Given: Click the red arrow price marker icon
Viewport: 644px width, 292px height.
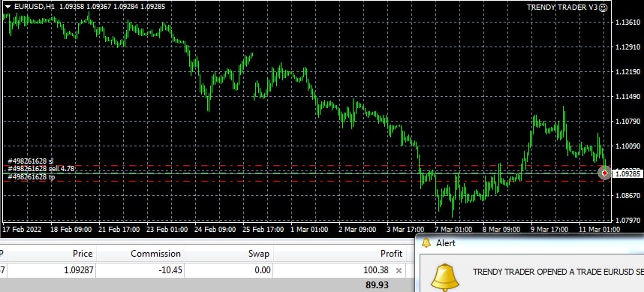Looking at the screenshot, I should [604, 173].
